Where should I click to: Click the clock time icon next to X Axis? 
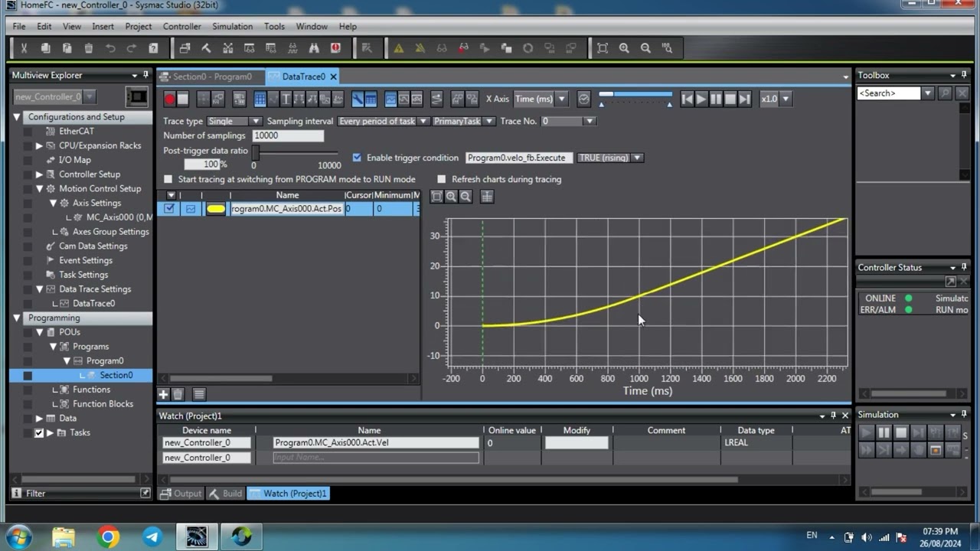pyautogui.click(x=584, y=99)
